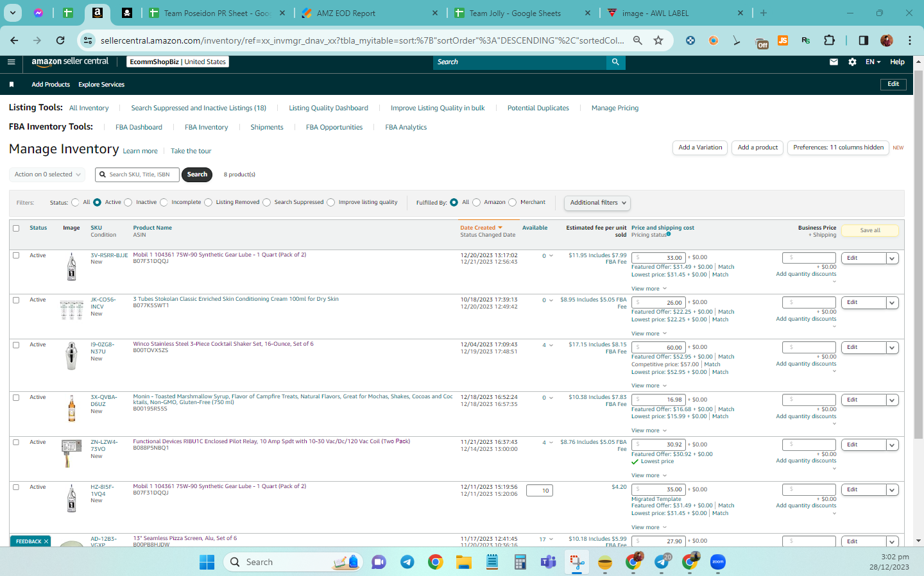Open the Snipping Tool in the taskbar
Screen dimensions: 924x576
point(577,563)
